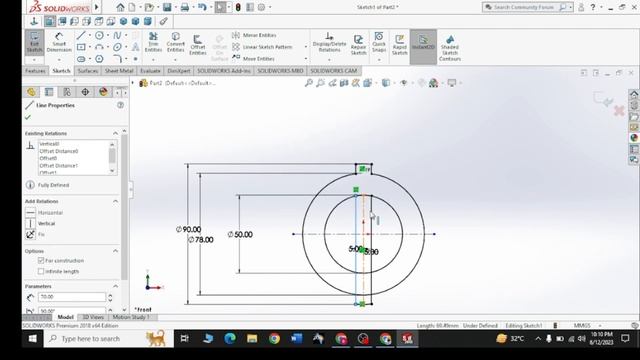Click Trim Entities tool

point(153,42)
